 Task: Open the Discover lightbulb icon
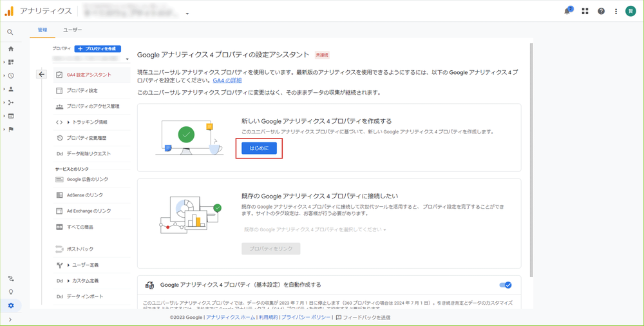click(x=11, y=292)
